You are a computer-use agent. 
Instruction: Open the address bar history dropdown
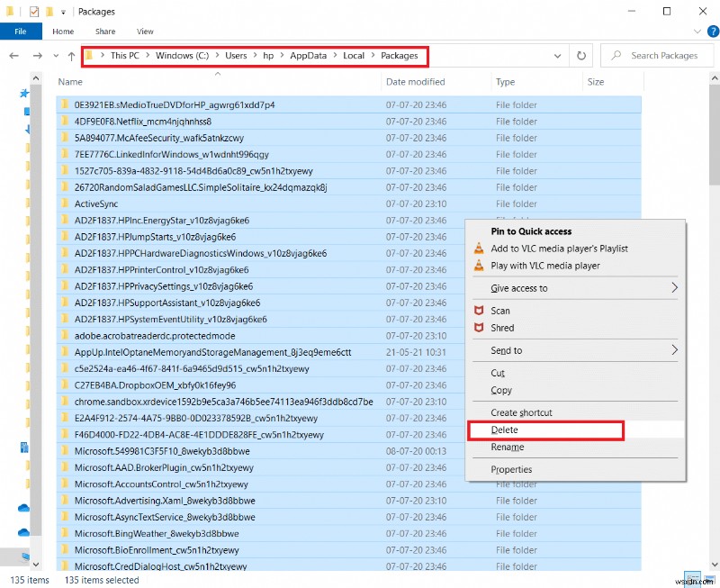pyautogui.click(x=557, y=56)
